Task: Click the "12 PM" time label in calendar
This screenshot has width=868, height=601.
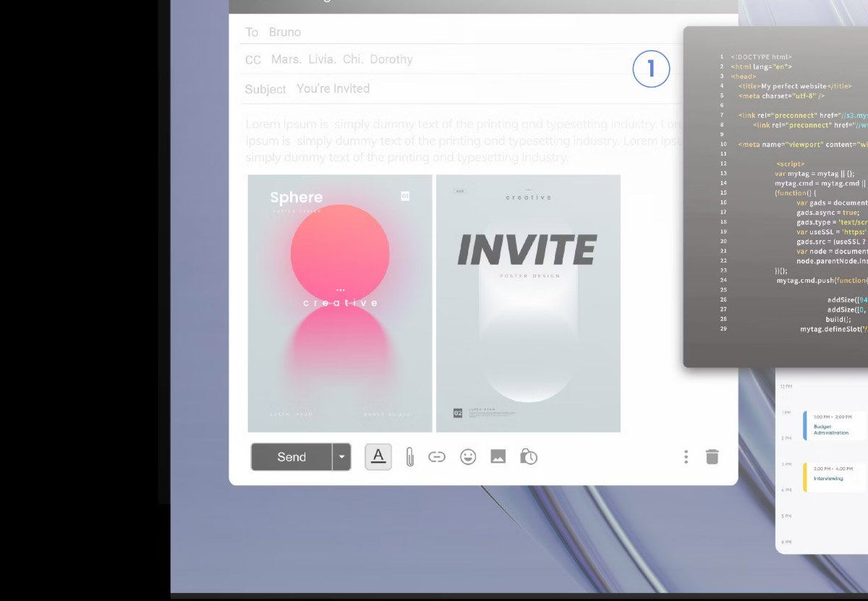Action: point(786,387)
